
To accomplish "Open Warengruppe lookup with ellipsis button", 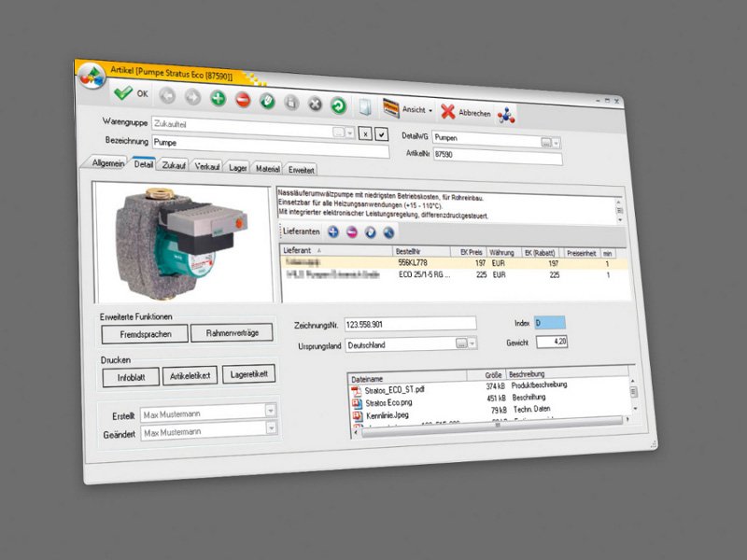I will [x=338, y=133].
